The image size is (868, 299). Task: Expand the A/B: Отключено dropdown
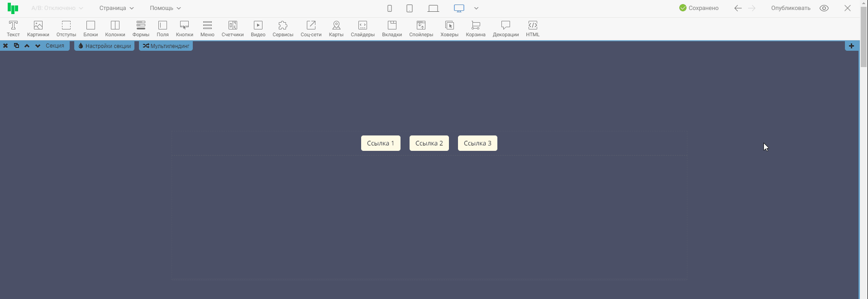pos(57,8)
